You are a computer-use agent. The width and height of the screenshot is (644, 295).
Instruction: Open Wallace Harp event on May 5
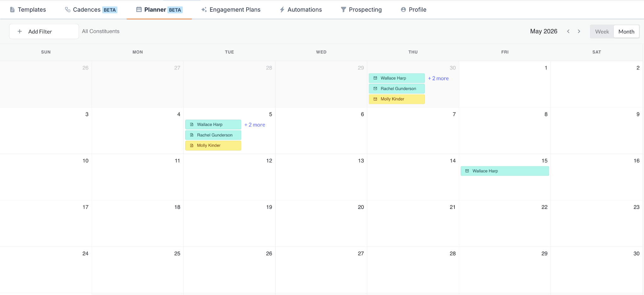click(x=213, y=125)
